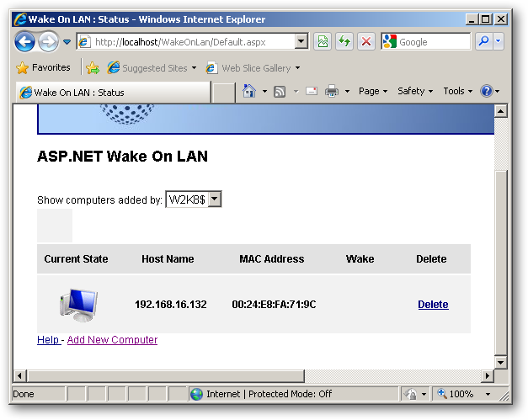528x420 pixels.
Task: Click the status bar security lock icon
Action: click(410, 394)
